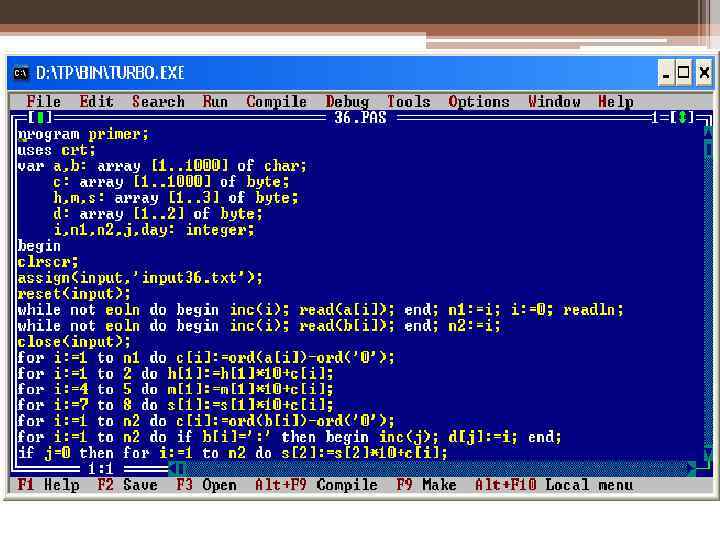Click the console icon in the title bar
This screenshot has width=720, height=540.
(x=21, y=73)
